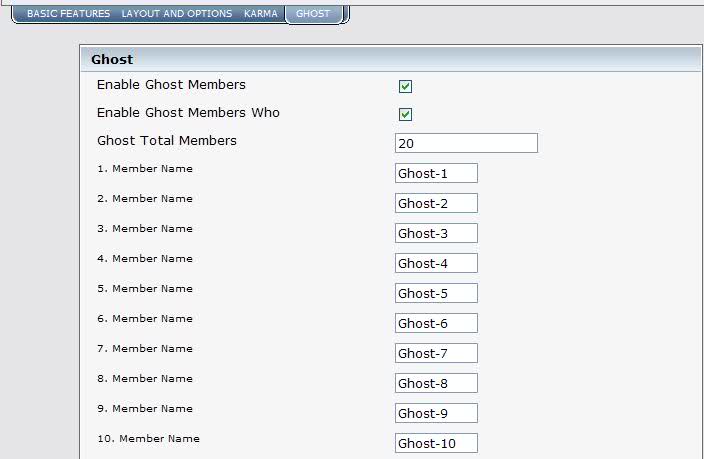Open the Basic Features tab
The image size is (704, 459).
(68, 13)
